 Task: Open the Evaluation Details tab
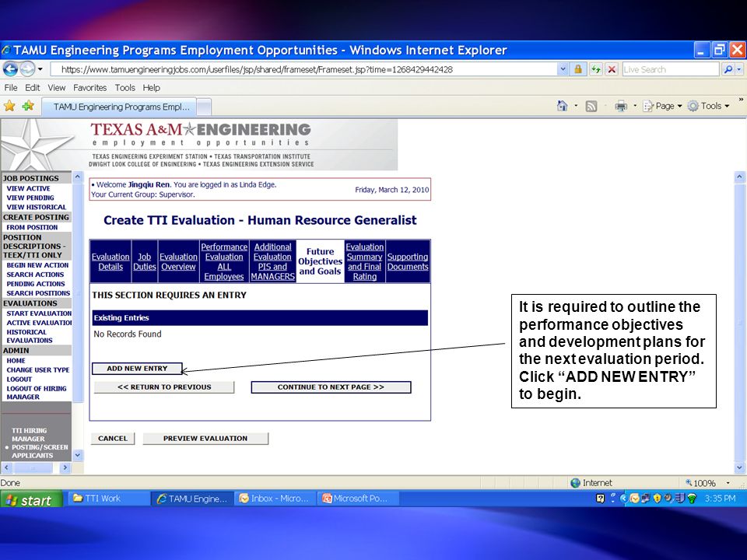coord(110,261)
